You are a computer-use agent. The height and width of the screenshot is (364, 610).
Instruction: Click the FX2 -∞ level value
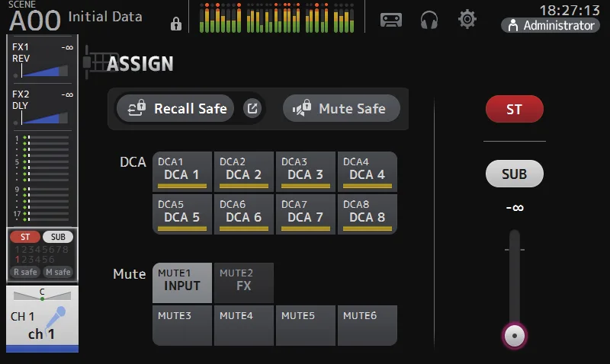click(67, 94)
